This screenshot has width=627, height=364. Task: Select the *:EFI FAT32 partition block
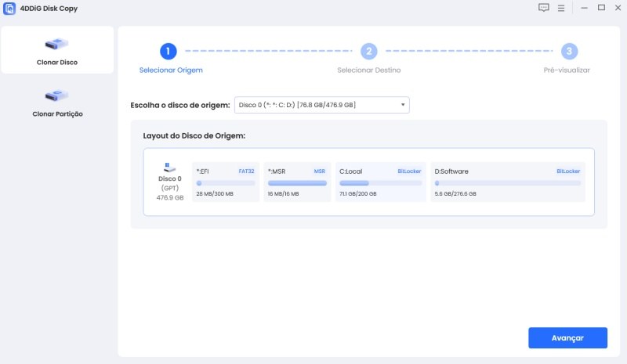point(226,182)
